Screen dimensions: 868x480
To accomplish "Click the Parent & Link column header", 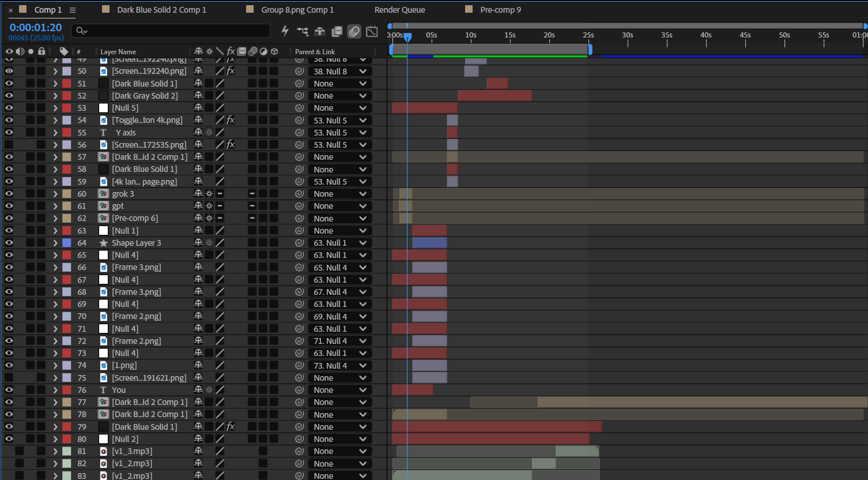I will (315, 51).
